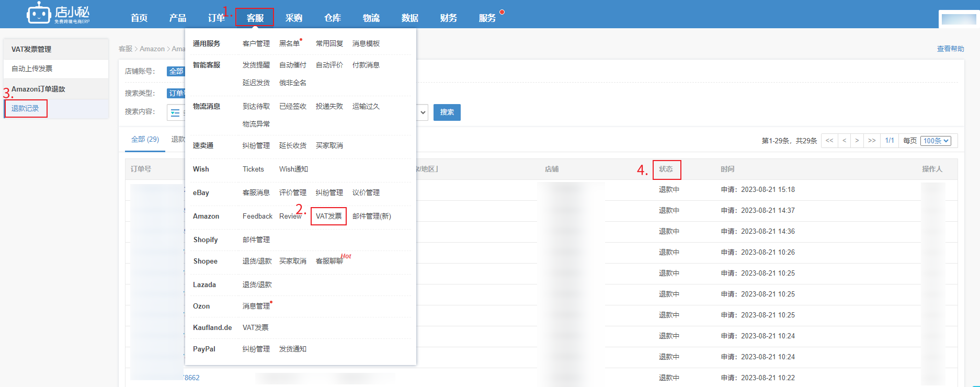Click the 店小秘 robot logo
Screen dimensions: 980x387
pyautogui.click(x=58, y=13)
